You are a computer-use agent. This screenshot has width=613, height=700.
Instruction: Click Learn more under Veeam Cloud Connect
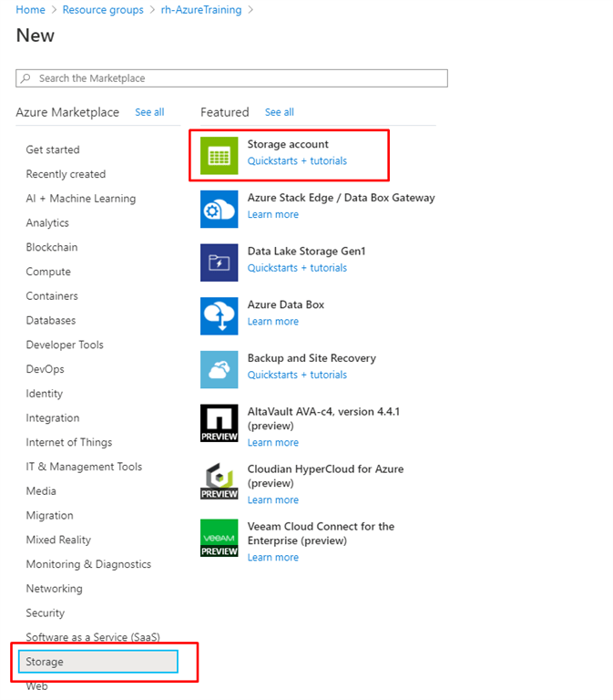[x=273, y=558]
